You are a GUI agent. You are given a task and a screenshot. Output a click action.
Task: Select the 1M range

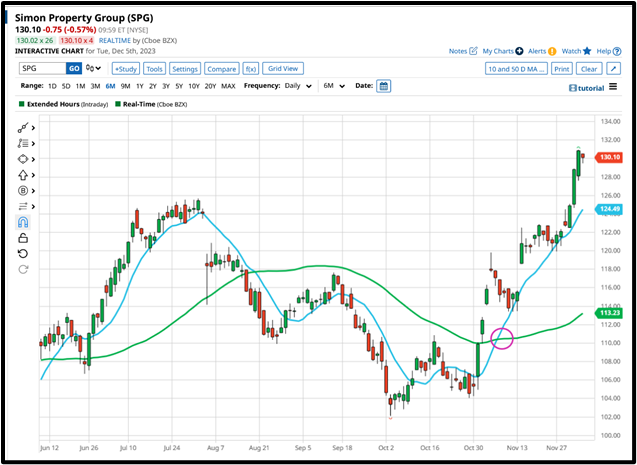point(80,86)
